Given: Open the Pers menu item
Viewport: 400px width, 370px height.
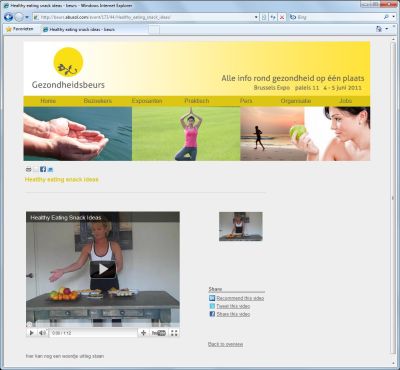Looking at the screenshot, I should [246, 101].
